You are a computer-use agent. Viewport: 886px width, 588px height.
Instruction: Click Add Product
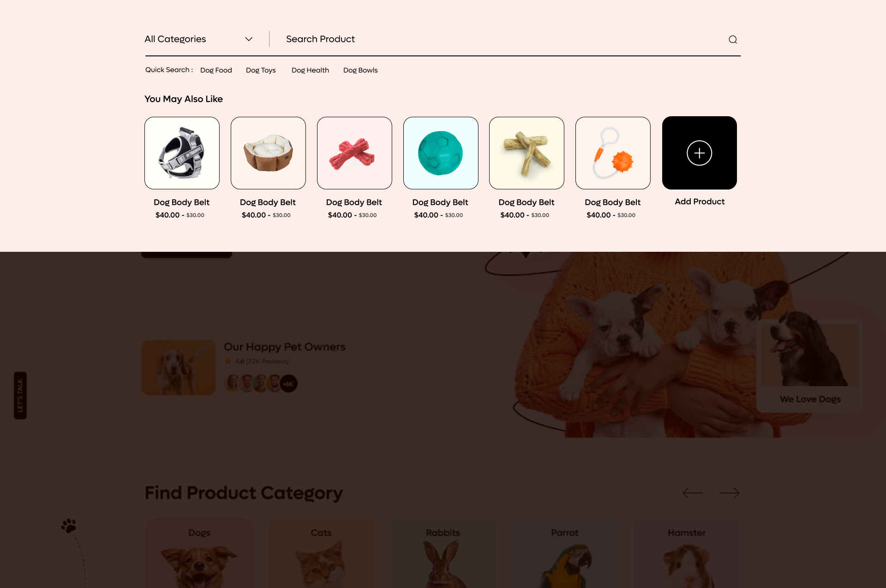[699, 202]
